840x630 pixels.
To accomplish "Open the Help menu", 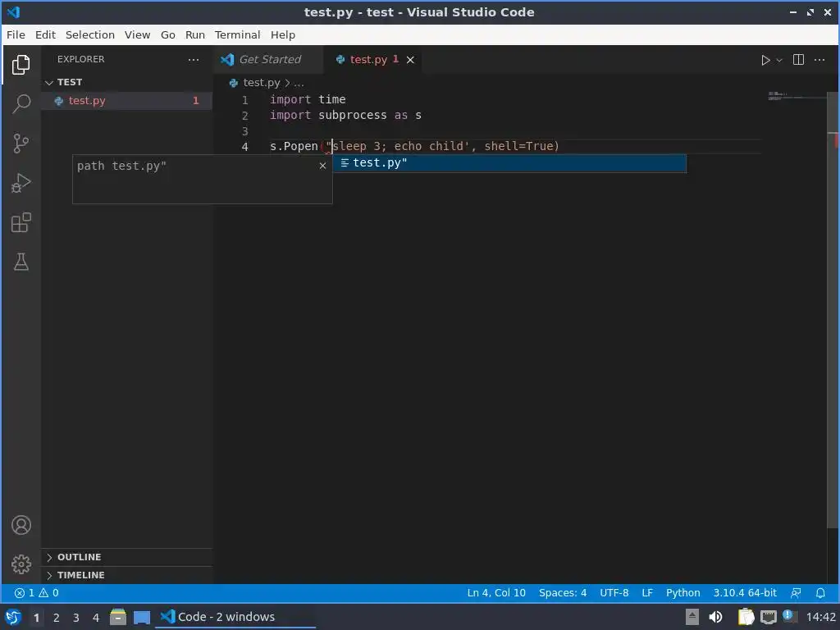I will coord(283,34).
